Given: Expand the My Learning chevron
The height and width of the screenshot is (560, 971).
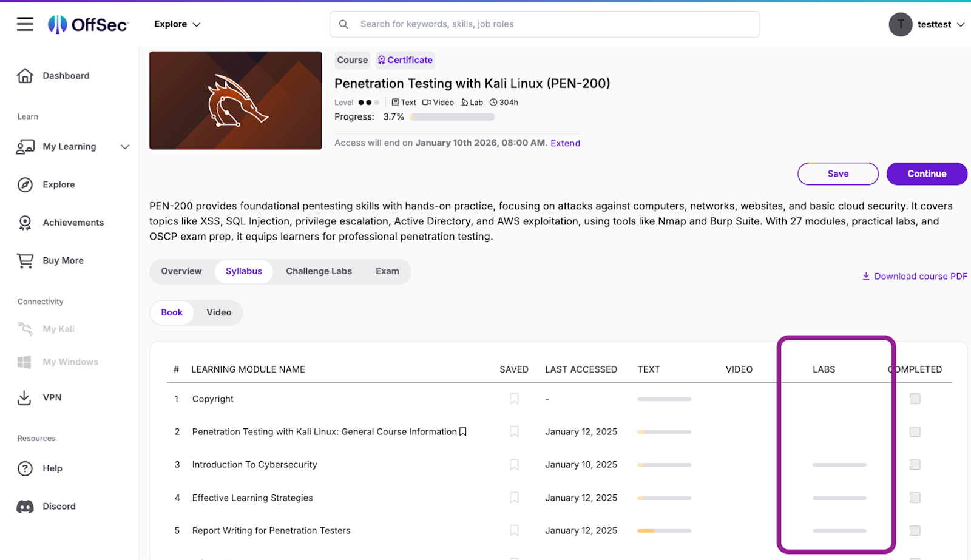Looking at the screenshot, I should pyautogui.click(x=125, y=147).
